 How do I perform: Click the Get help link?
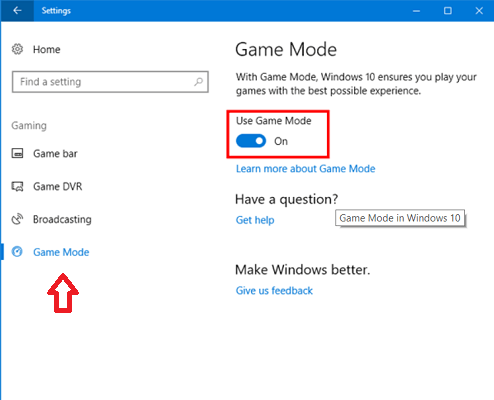point(255,220)
